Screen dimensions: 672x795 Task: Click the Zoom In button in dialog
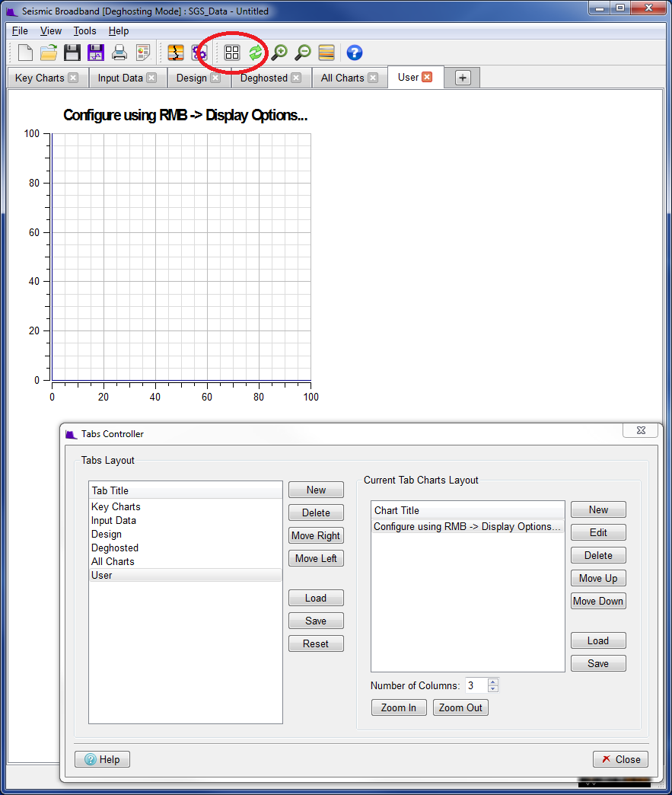click(399, 707)
